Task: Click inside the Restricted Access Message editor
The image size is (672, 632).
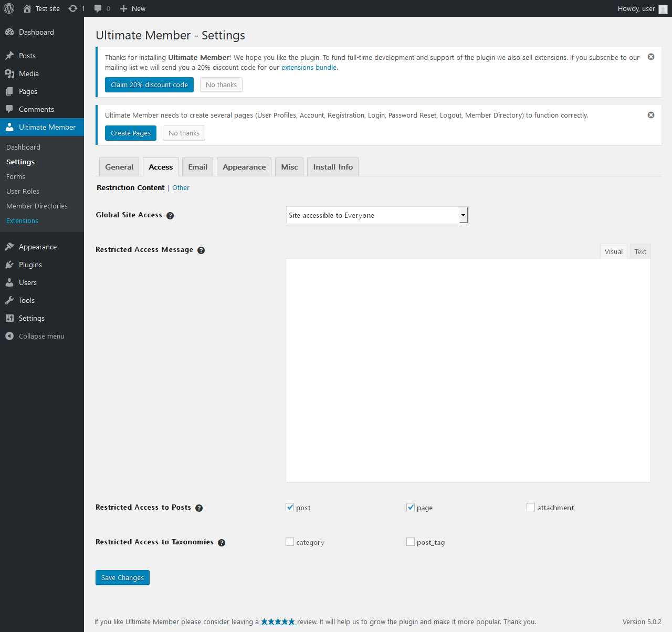Action: coord(468,371)
